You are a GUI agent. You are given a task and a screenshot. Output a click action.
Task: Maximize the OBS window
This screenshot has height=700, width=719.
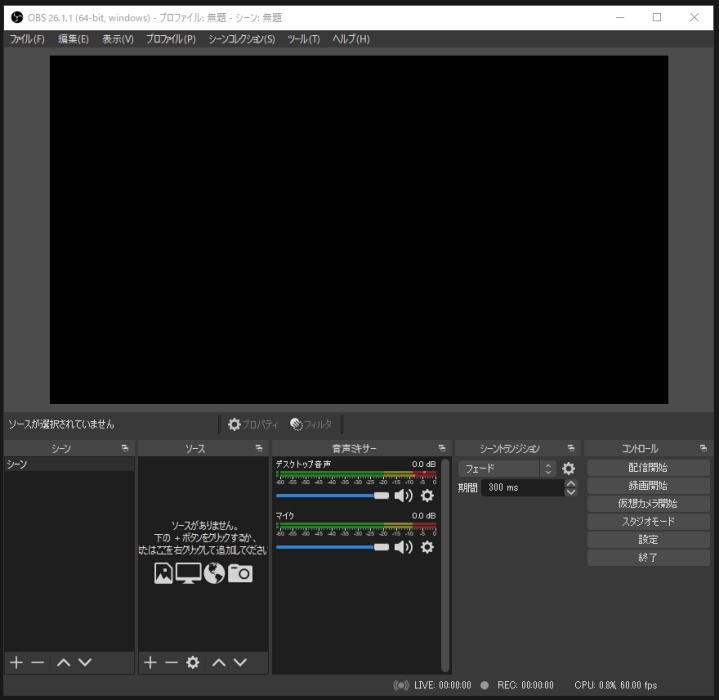pos(657,17)
